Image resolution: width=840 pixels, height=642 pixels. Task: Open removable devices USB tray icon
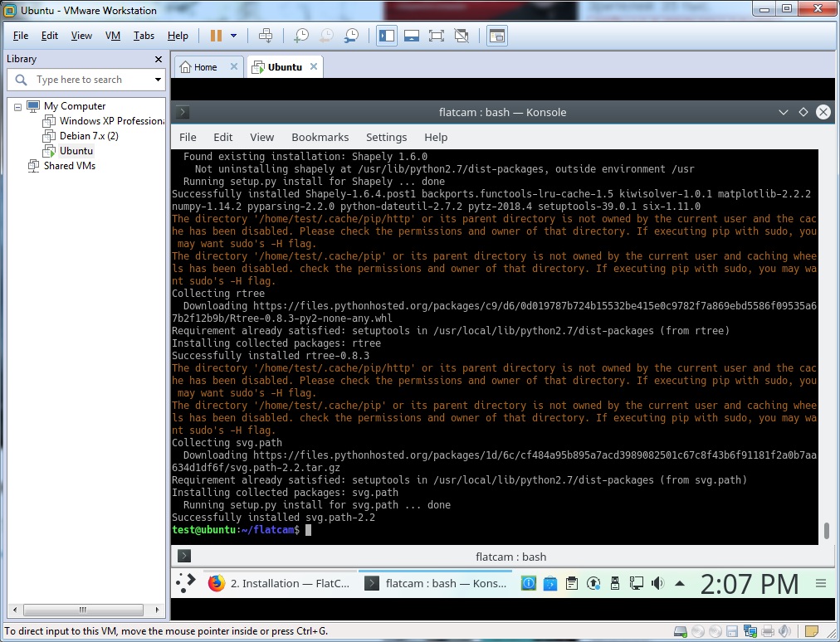[x=615, y=584]
